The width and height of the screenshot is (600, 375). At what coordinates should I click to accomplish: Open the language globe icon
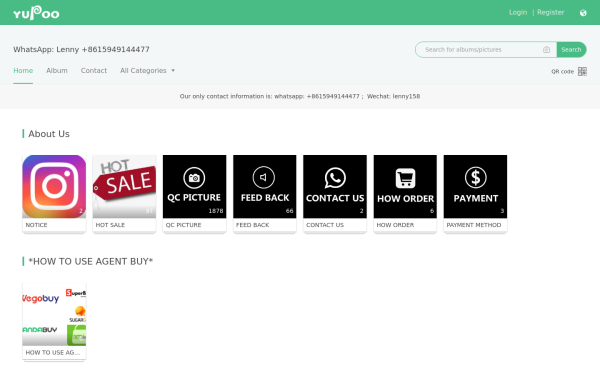583,13
